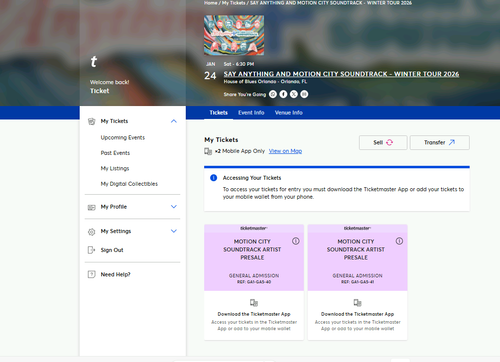The width and height of the screenshot is (500, 362).
Task: Share event via email icon
Action: pyautogui.click(x=304, y=94)
